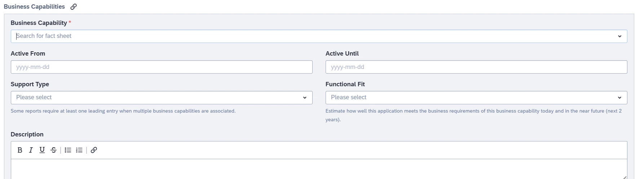Click the Business Capabilities section heading

[34, 7]
